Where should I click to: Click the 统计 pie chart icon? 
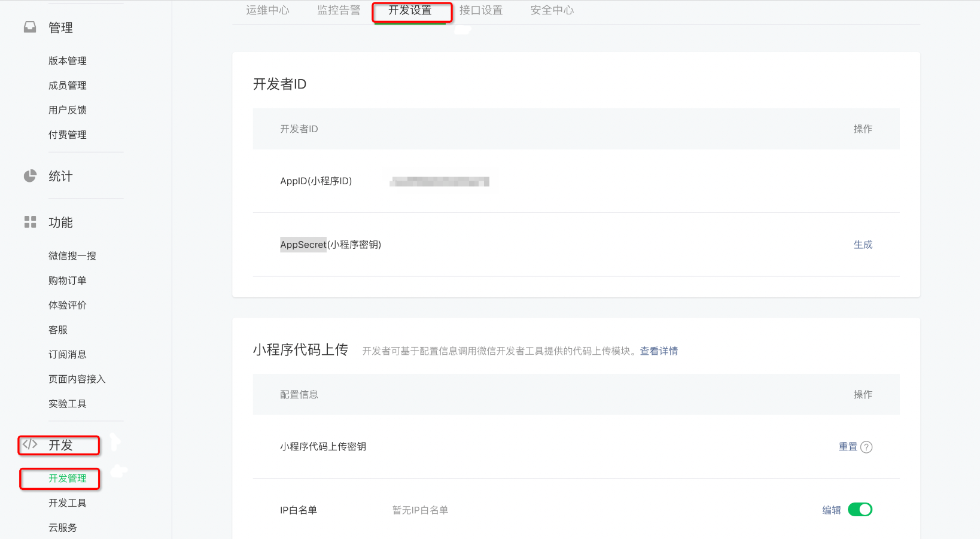(x=30, y=176)
